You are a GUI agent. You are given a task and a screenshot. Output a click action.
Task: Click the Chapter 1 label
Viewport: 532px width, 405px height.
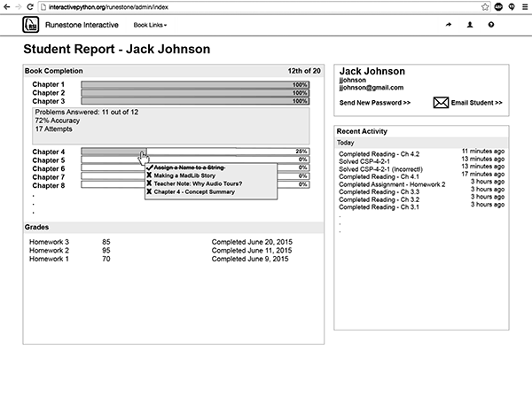click(49, 84)
